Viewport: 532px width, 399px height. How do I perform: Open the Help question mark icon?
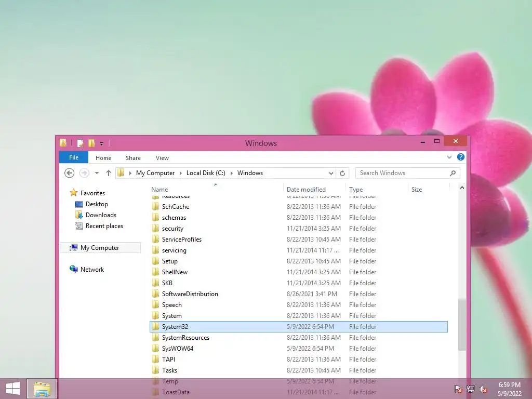pos(461,157)
